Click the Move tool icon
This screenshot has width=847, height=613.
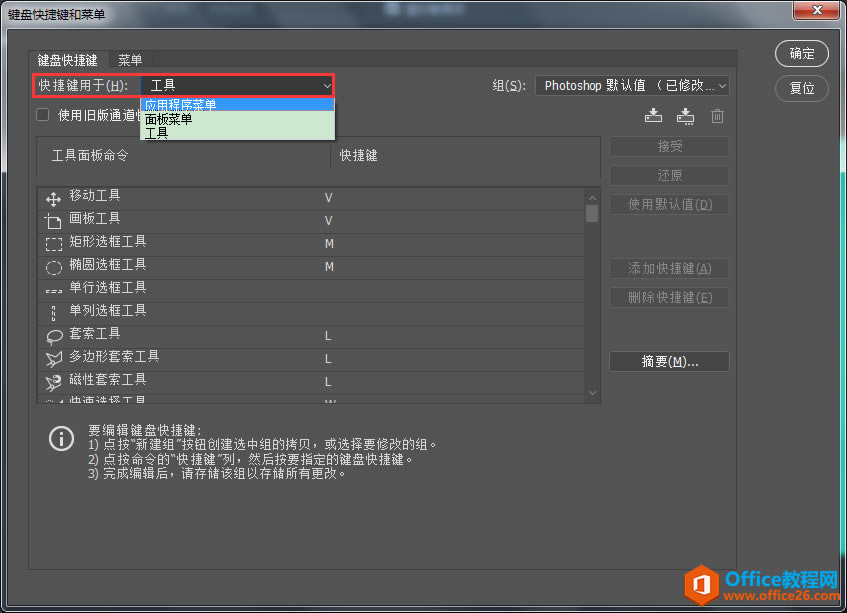click(53, 199)
